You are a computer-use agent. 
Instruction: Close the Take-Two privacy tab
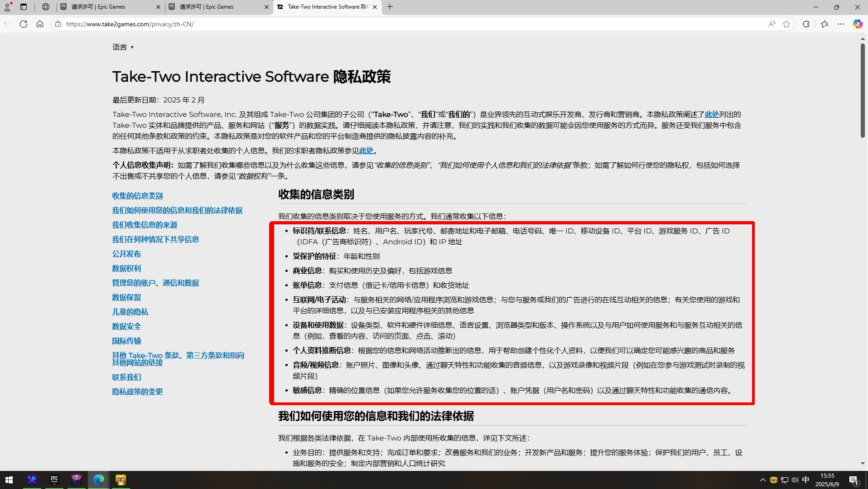(375, 7)
